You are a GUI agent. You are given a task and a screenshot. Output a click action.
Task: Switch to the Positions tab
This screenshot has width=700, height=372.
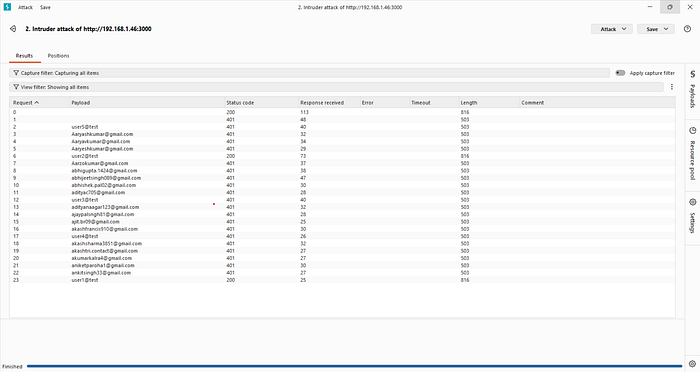pos(58,56)
